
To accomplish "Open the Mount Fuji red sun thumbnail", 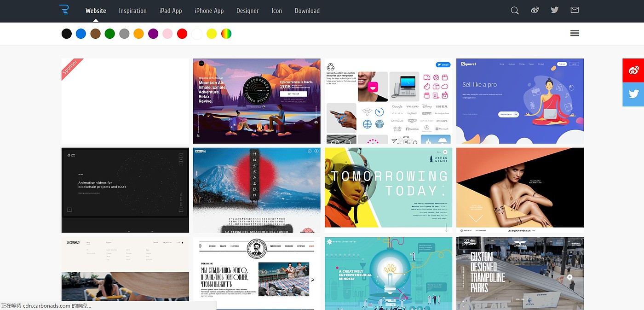I will pyautogui.click(x=257, y=190).
